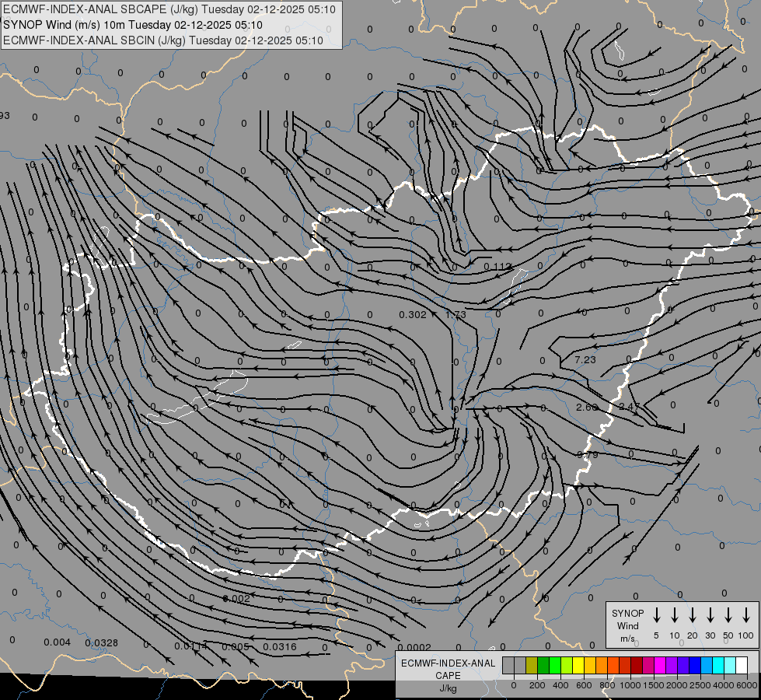Click the wind arrow above the 100 label
The image size is (761, 700).
click(x=746, y=615)
